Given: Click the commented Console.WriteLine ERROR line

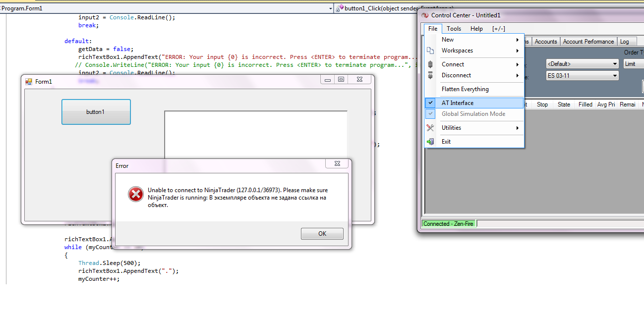Looking at the screenshot, I should tap(246, 65).
